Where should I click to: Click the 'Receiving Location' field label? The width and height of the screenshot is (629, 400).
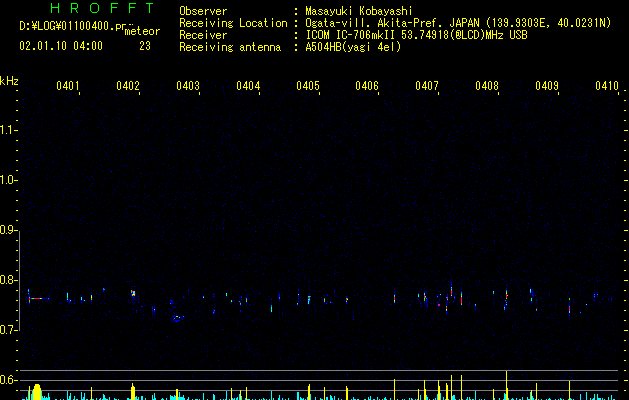coord(233,23)
